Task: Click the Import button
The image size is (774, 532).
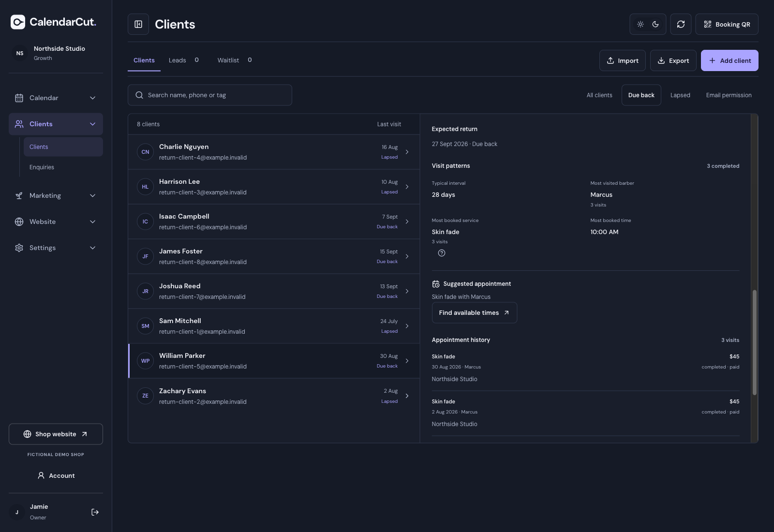Action: coord(623,60)
